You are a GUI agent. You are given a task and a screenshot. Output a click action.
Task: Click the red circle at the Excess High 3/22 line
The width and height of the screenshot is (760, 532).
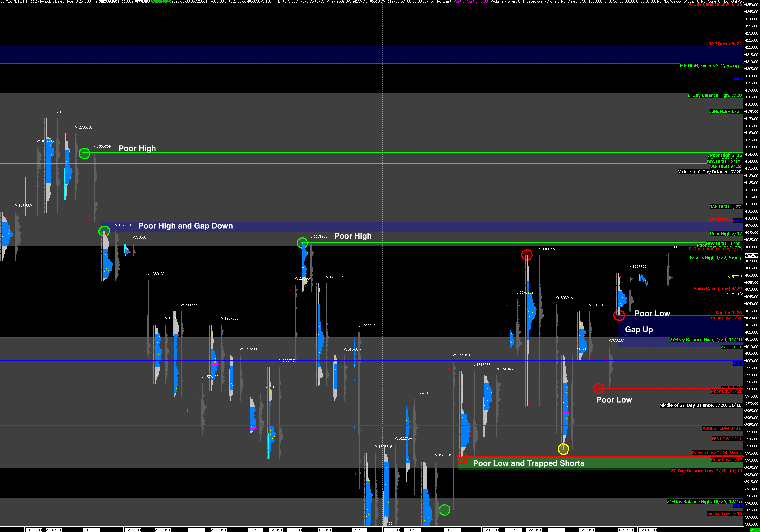point(527,255)
